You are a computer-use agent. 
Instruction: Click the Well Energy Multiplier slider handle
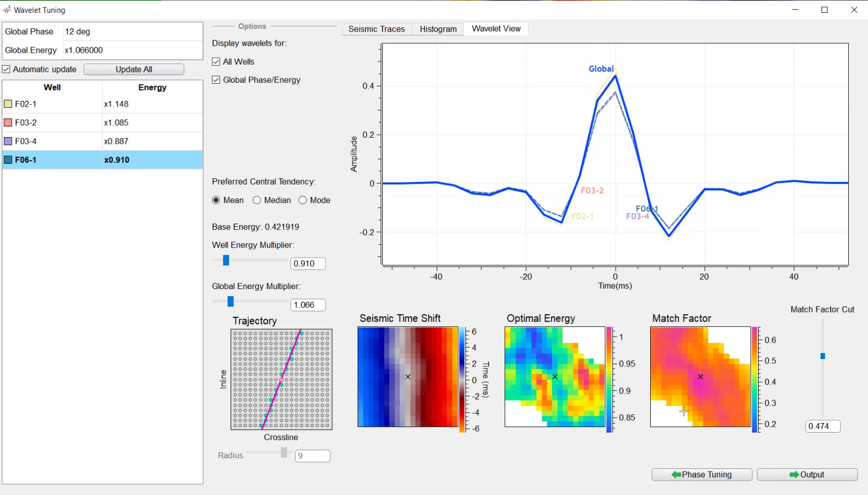[226, 260]
